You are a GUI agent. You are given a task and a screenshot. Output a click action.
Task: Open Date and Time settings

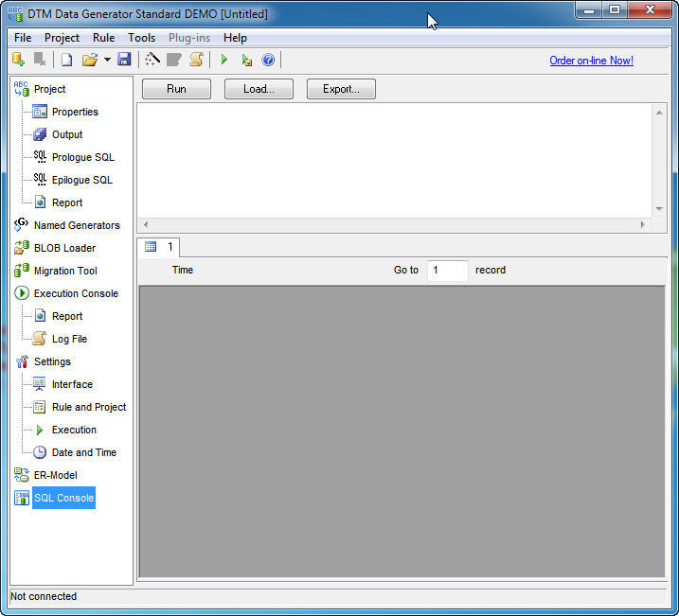click(x=84, y=452)
